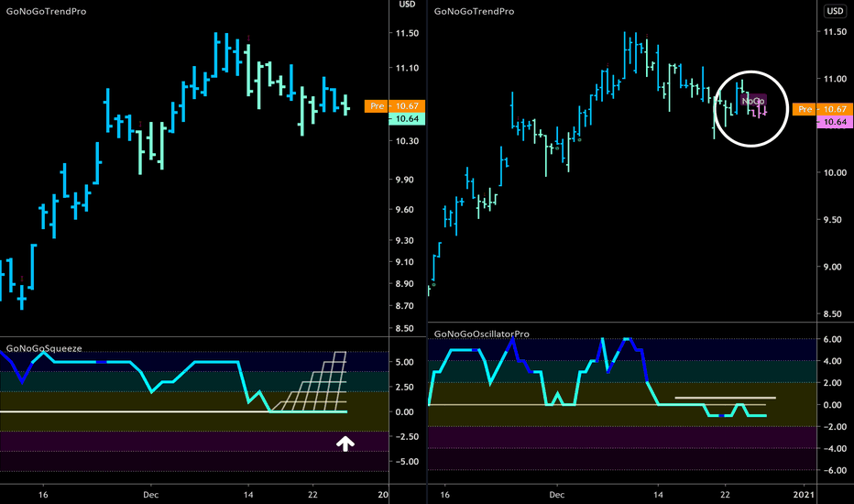Click the 11.10 price level on left axis
The width and height of the screenshot is (854, 504).
point(407,68)
